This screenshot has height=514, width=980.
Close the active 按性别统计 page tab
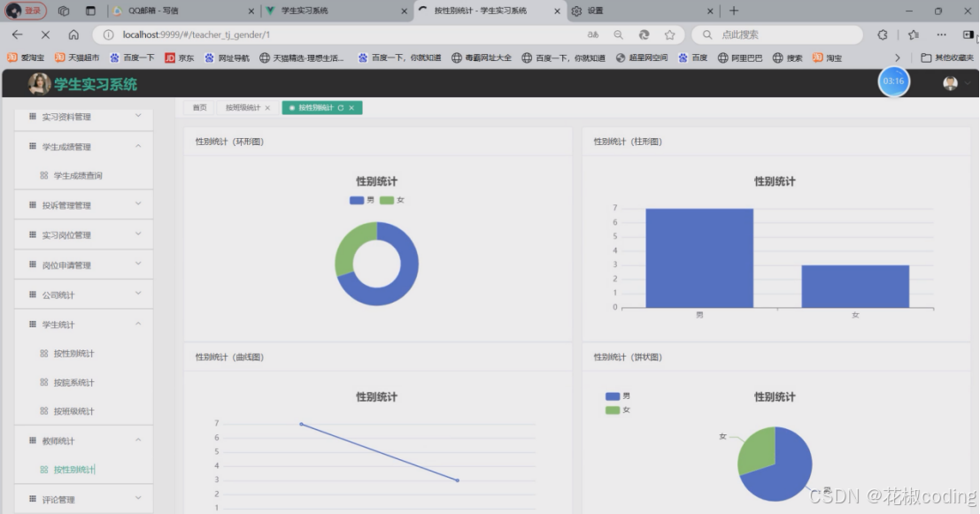[x=351, y=108]
